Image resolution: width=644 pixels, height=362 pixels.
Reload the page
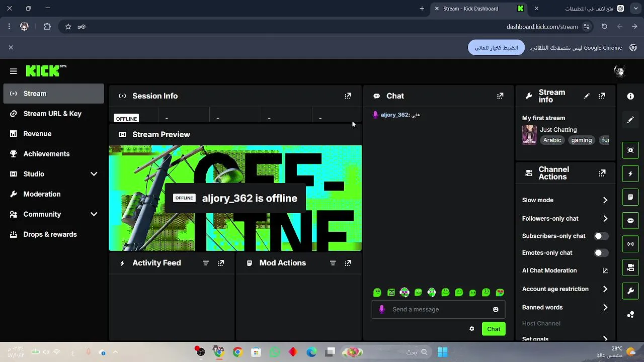(604, 27)
